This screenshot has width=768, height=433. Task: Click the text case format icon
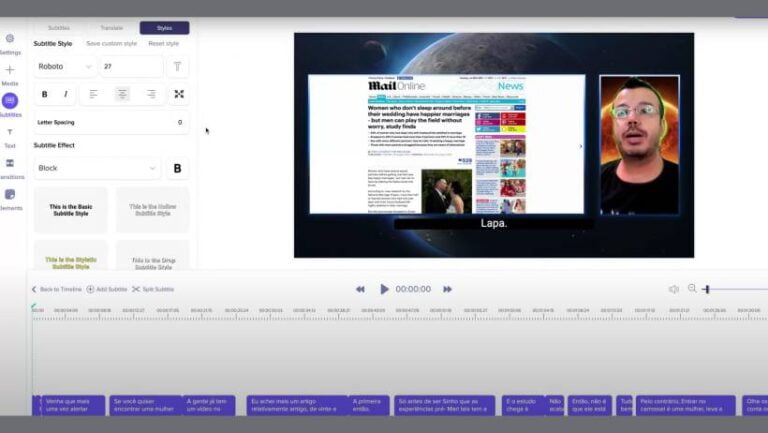177,66
